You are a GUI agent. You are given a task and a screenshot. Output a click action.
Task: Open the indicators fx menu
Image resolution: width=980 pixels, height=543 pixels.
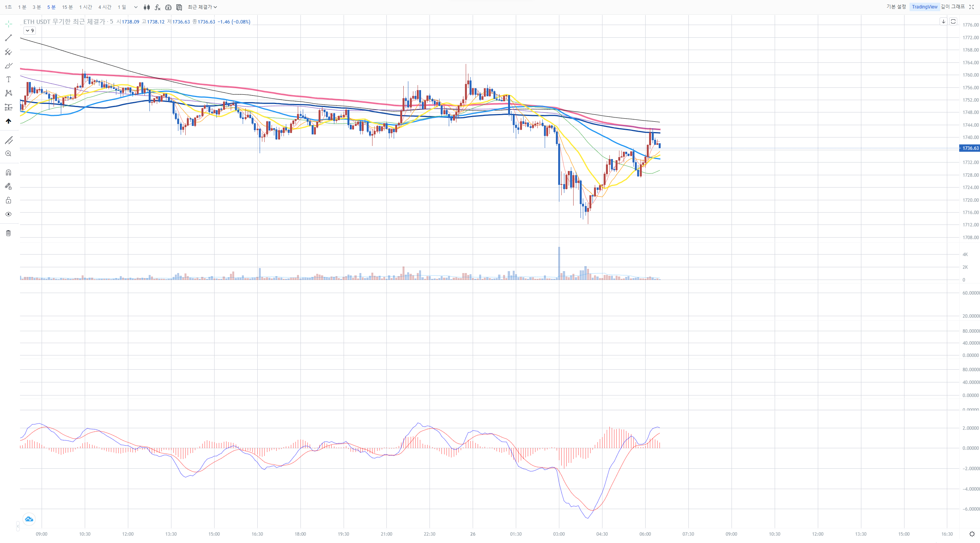tap(158, 7)
